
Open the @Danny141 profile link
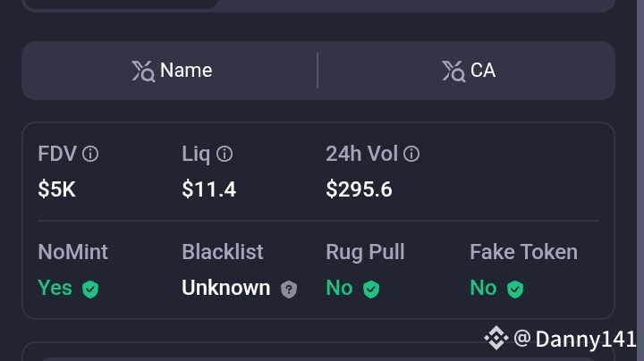point(574,339)
